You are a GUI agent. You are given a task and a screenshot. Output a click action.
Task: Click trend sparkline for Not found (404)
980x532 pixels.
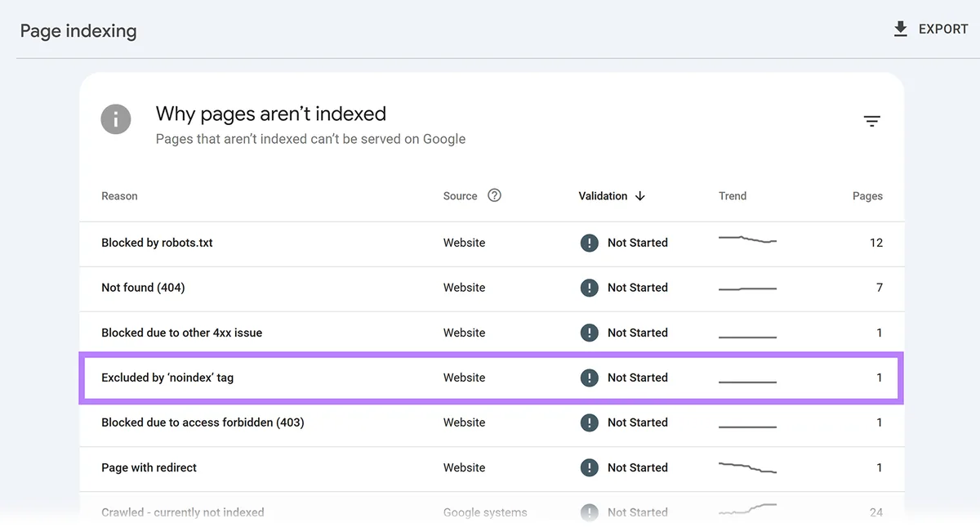[747, 288]
